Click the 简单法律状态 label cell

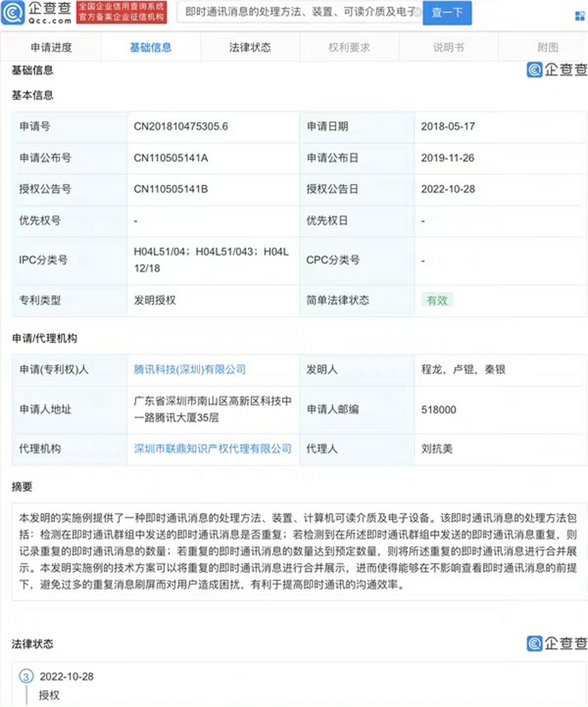357,300
